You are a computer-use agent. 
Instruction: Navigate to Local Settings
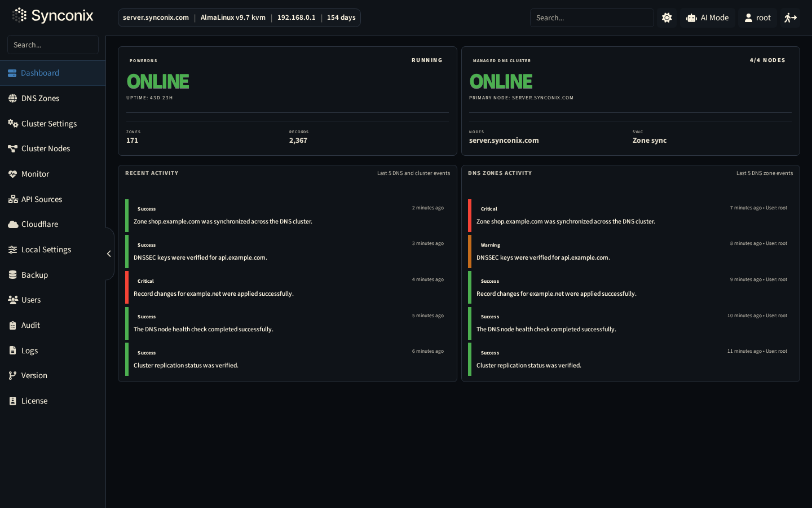point(52,249)
